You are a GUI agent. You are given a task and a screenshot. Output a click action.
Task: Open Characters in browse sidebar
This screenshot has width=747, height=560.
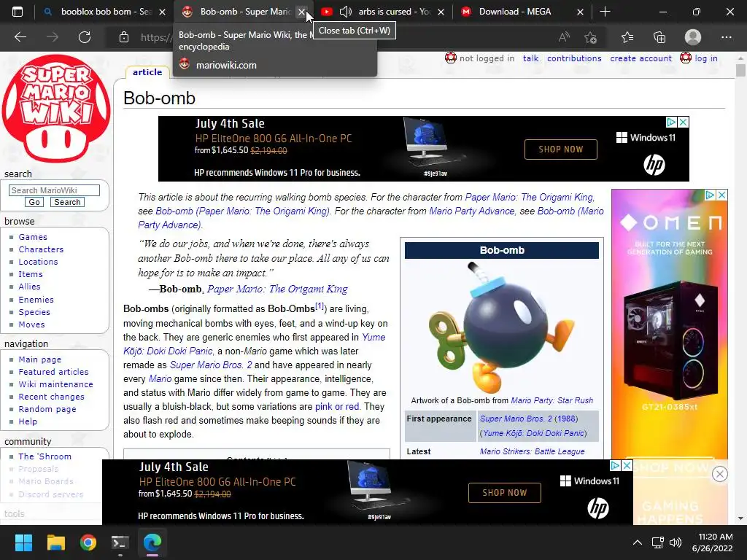coord(41,249)
